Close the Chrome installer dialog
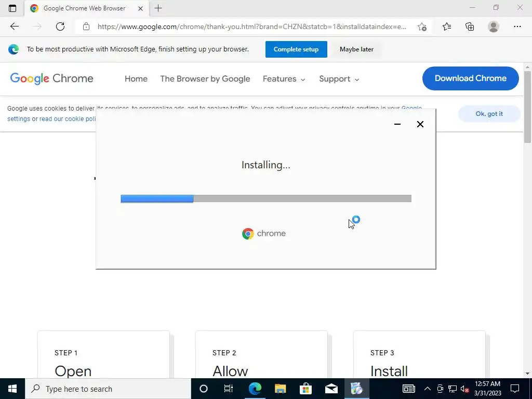Screen dimensions: 532x399 (x=420, y=124)
